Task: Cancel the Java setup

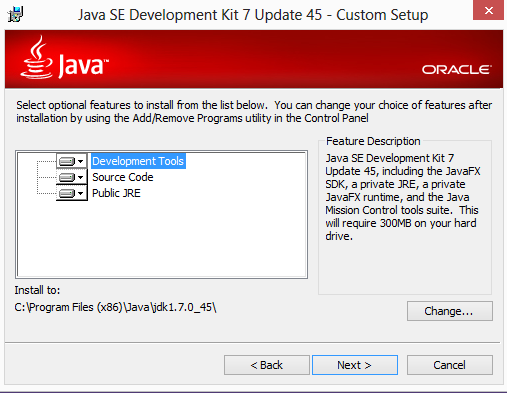Action: 450,365
